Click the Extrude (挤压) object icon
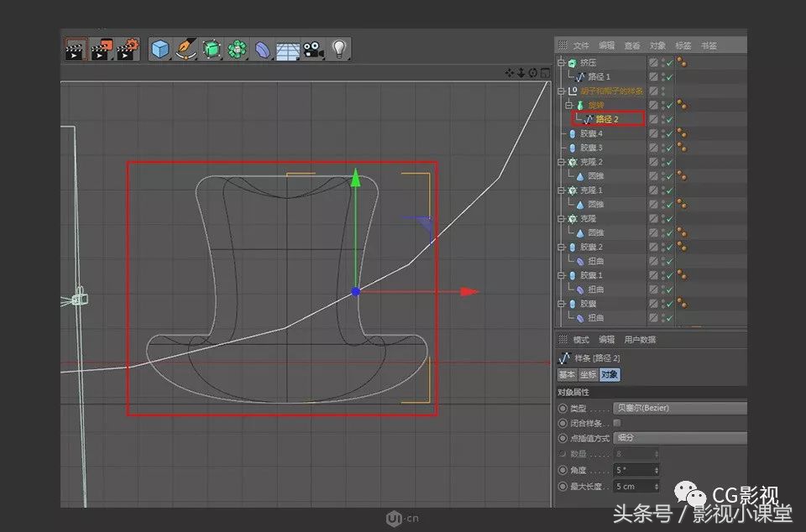This screenshot has height=532, width=806. pyautogui.click(x=571, y=63)
